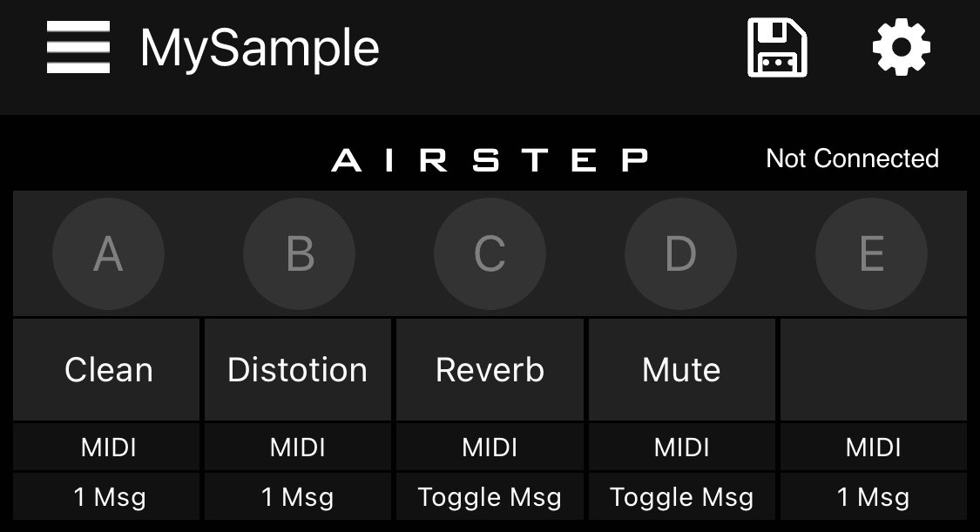
Task: Tap empty name cell under E
Action: pos(873,370)
